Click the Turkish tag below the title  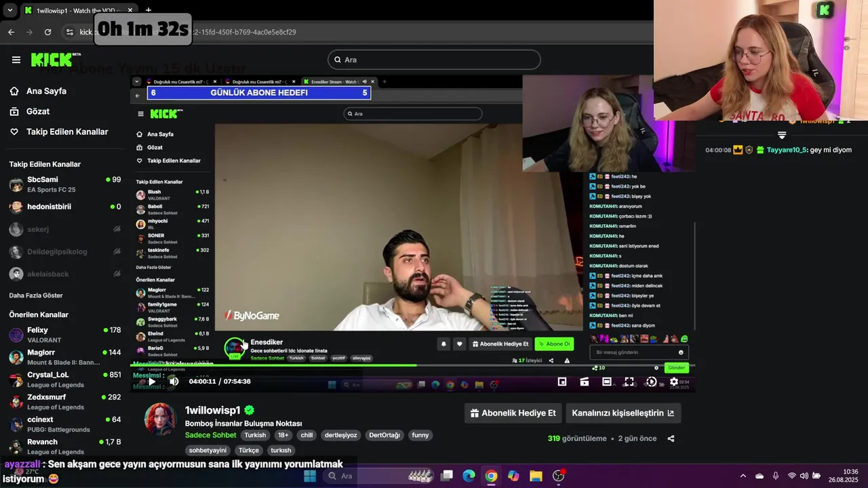(x=255, y=435)
